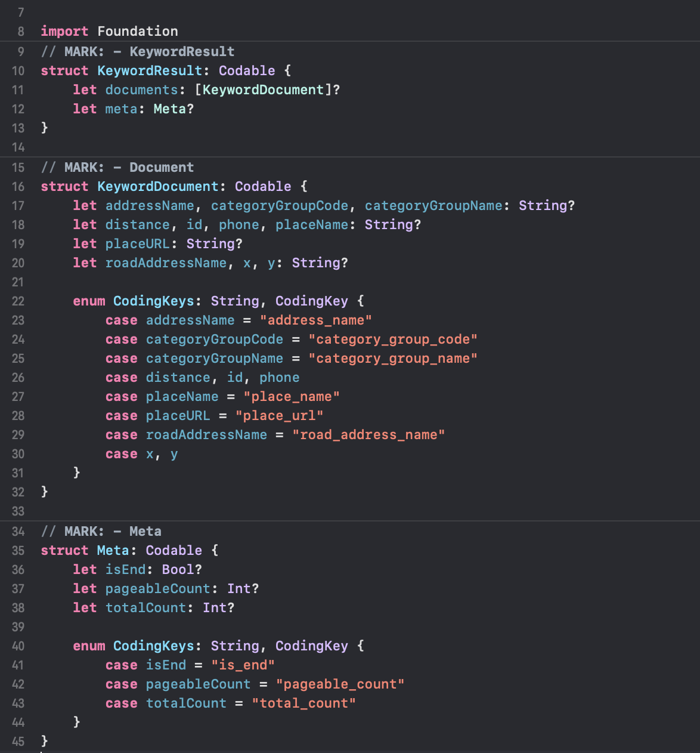Click "x" in the case statement on line 30
This screenshot has width=700, height=753.
[x=150, y=454]
